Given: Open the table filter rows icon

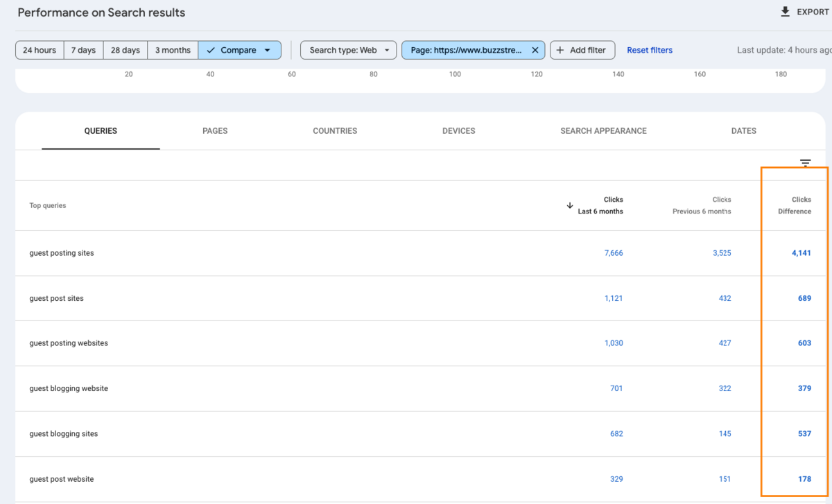Looking at the screenshot, I should (805, 164).
